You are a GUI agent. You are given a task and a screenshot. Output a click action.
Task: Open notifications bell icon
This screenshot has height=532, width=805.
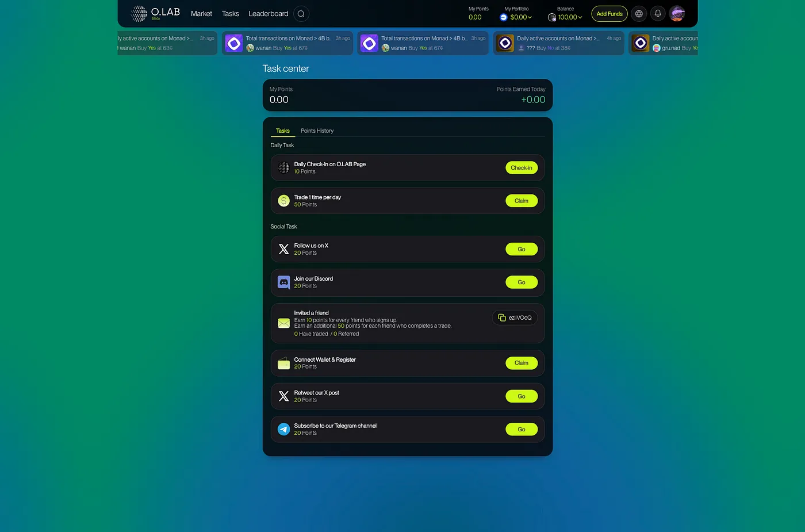pos(658,14)
